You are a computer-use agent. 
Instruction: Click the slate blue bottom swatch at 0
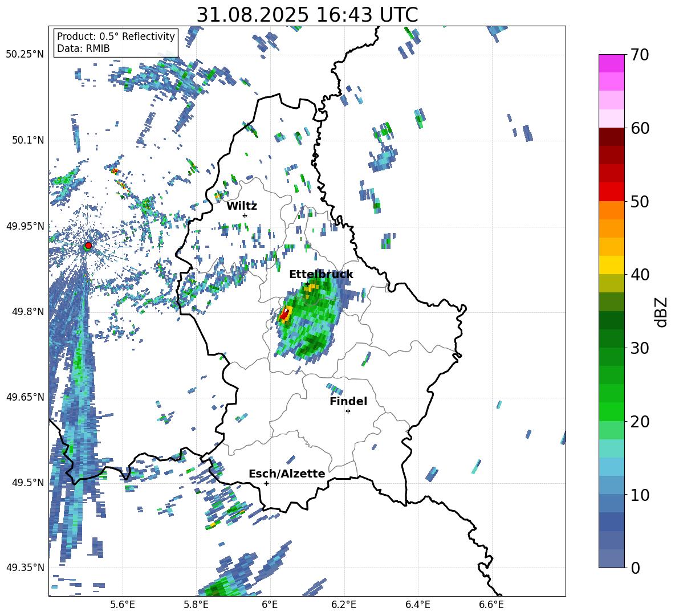tap(612, 558)
